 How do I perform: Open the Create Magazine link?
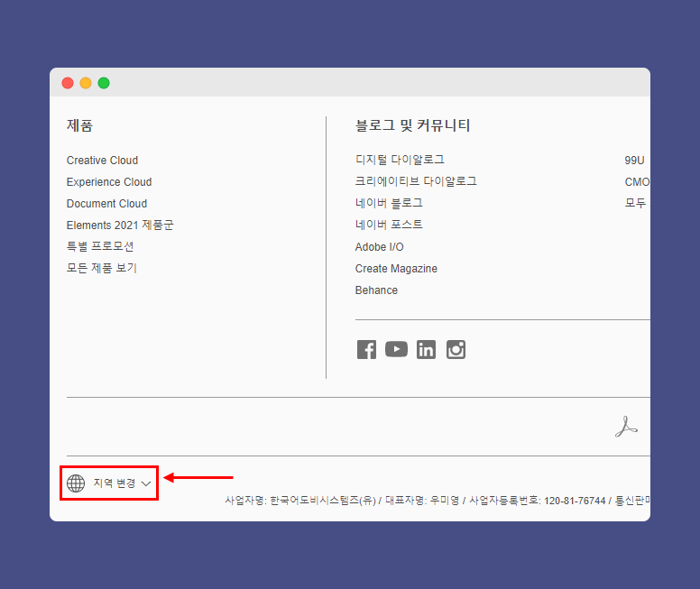pos(396,269)
